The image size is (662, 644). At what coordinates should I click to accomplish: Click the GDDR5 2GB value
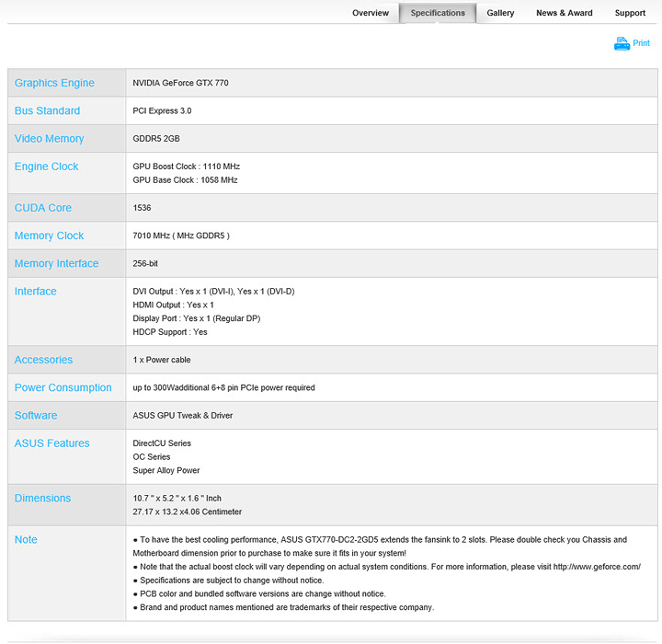[156, 139]
